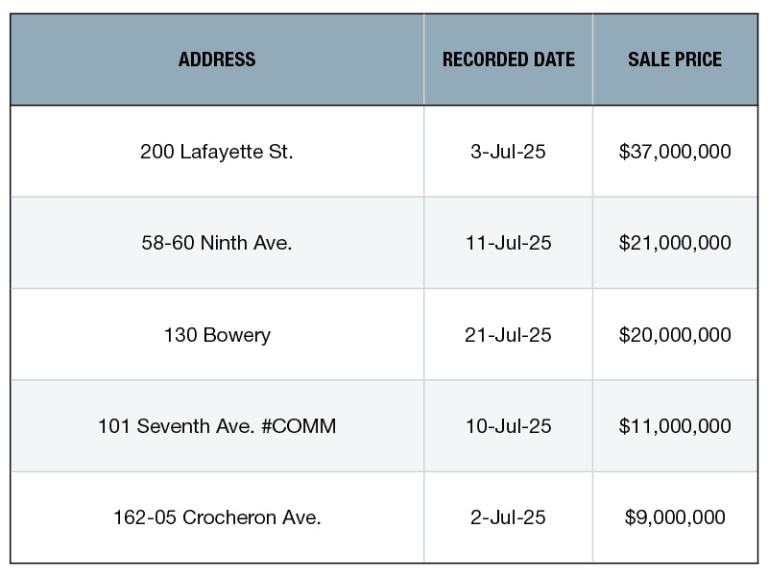
Task: Select the 162-05 Crocheron Ave. cell
Action: (217, 517)
